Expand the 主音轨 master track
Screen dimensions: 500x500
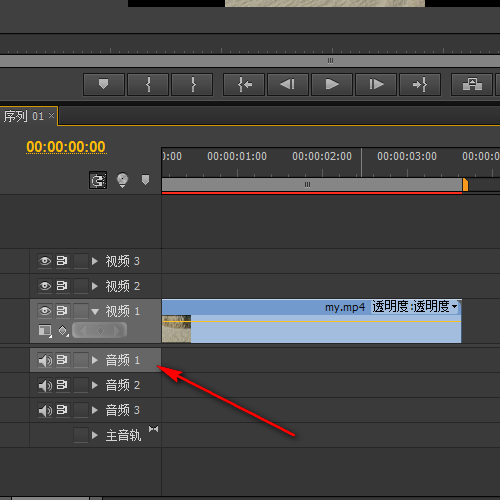coord(95,435)
